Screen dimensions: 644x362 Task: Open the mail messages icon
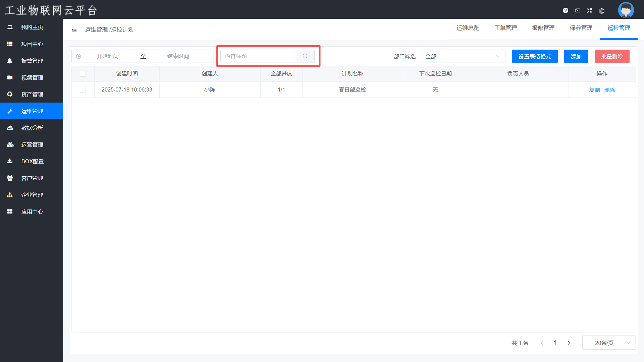[x=578, y=10]
